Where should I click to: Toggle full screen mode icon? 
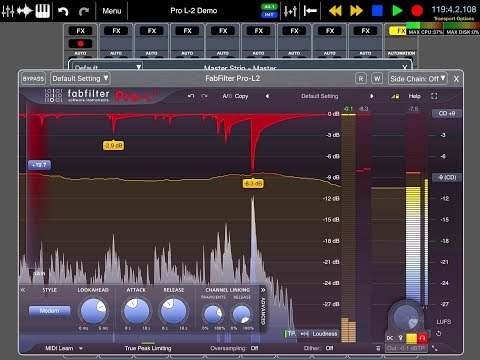click(x=434, y=96)
